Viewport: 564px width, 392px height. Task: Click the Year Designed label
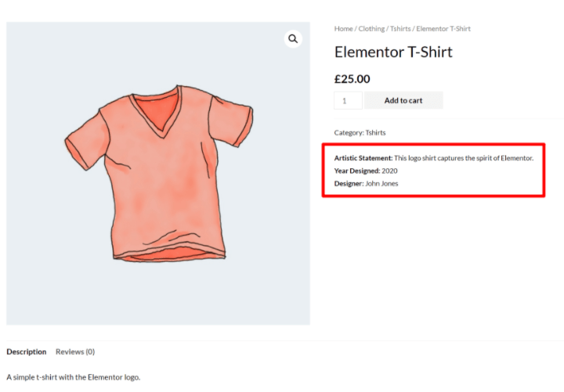356,171
